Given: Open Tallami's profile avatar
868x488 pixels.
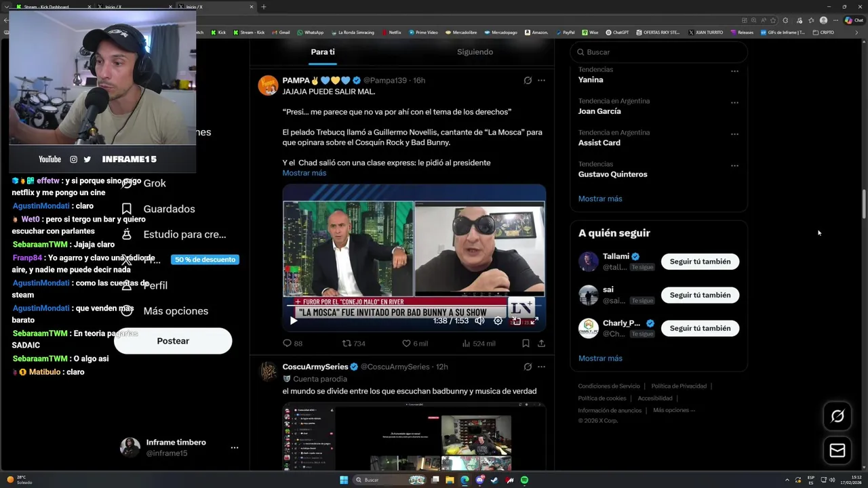Looking at the screenshot, I should [589, 262].
